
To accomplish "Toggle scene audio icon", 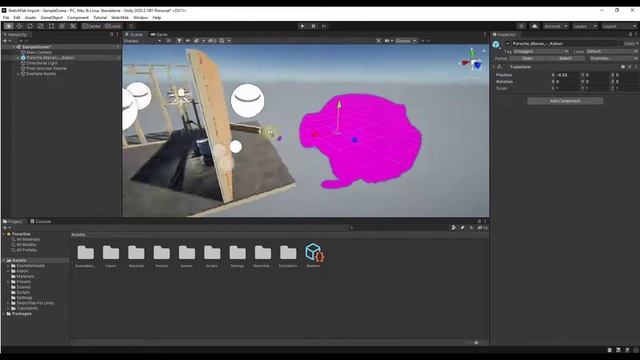I will tap(188, 41).
